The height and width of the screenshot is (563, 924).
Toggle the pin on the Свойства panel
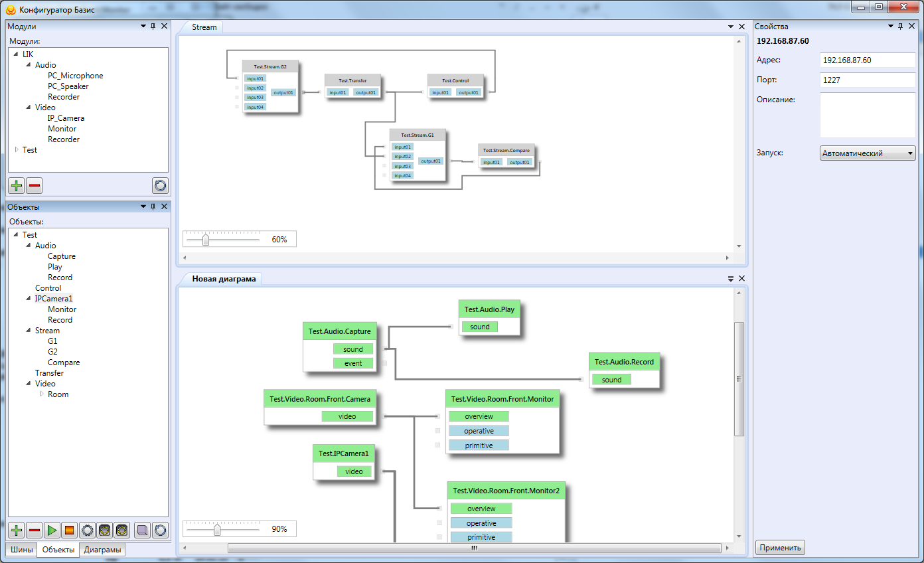[x=901, y=27]
